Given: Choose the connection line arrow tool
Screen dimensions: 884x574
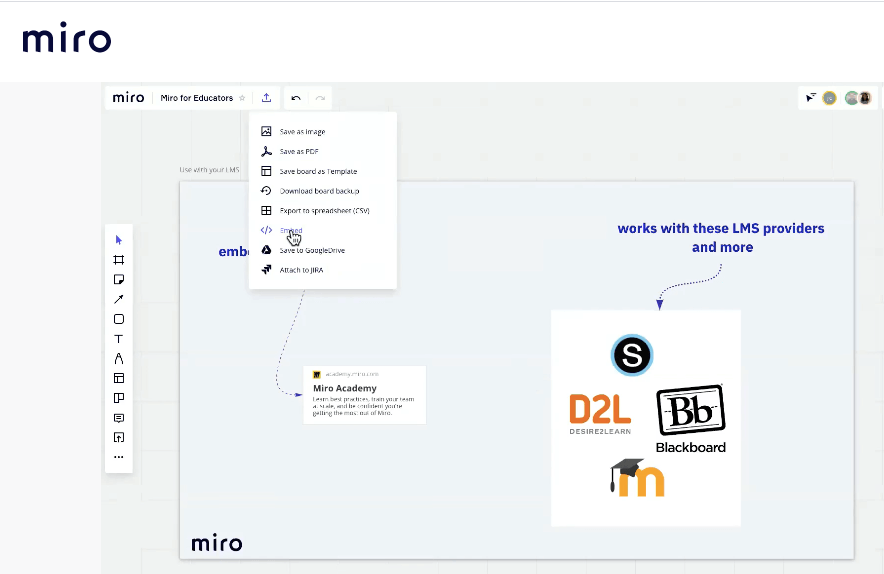Looking at the screenshot, I should tap(118, 299).
